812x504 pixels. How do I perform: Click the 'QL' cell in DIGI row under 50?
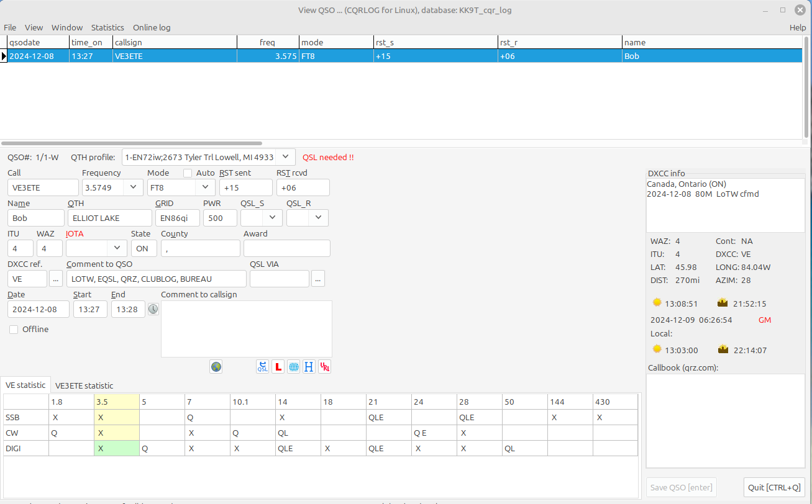pyautogui.click(x=525, y=448)
